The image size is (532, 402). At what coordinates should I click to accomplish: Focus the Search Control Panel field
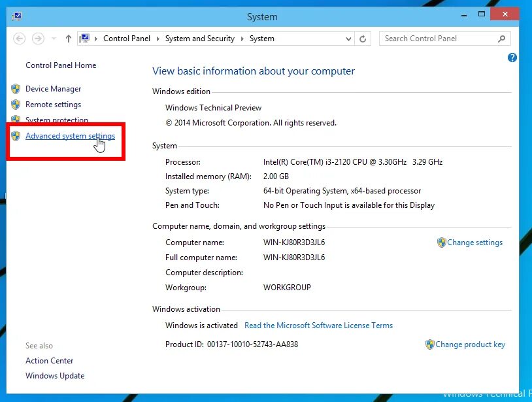[x=444, y=39]
